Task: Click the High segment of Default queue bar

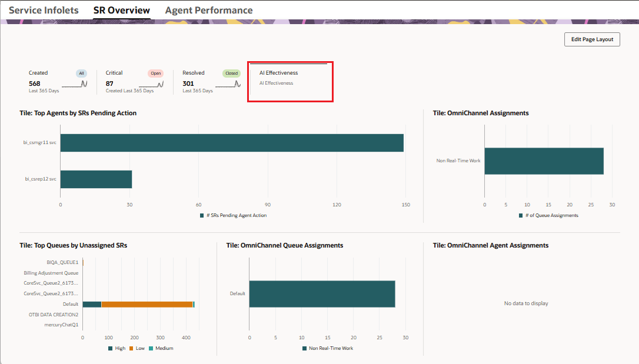Action: [x=92, y=304]
